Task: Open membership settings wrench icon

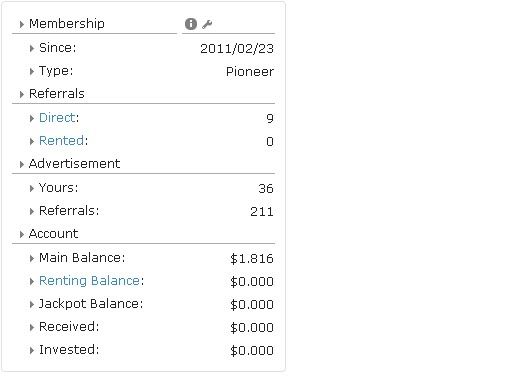Action: 207,24
